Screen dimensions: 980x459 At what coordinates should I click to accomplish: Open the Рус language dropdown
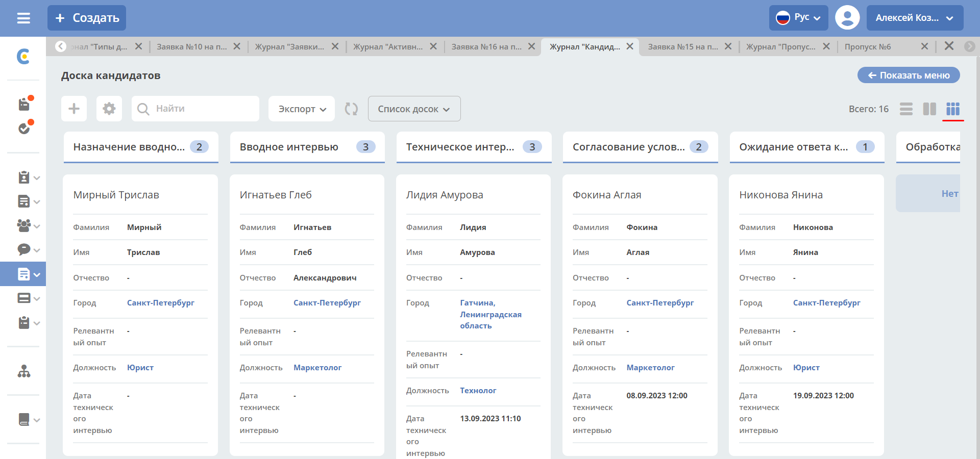[798, 18]
